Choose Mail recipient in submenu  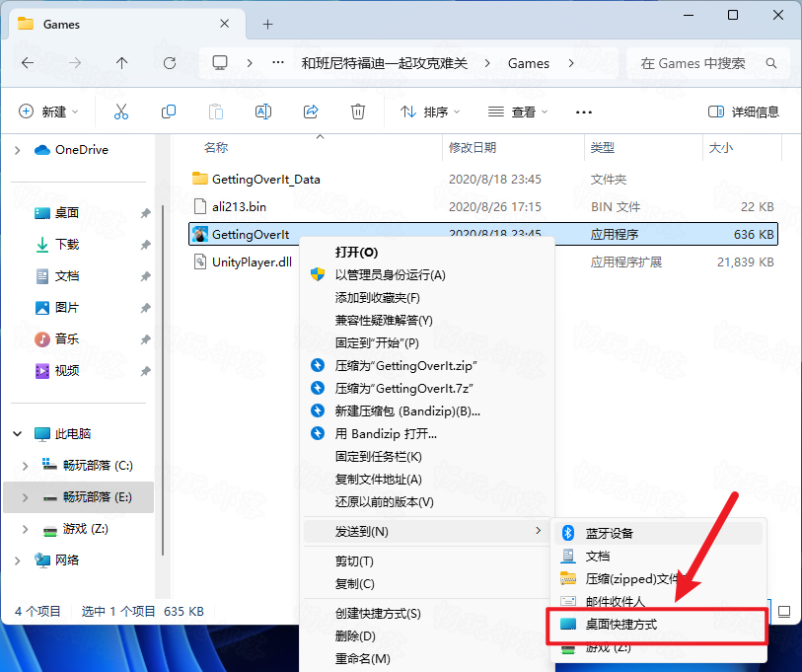click(658, 601)
